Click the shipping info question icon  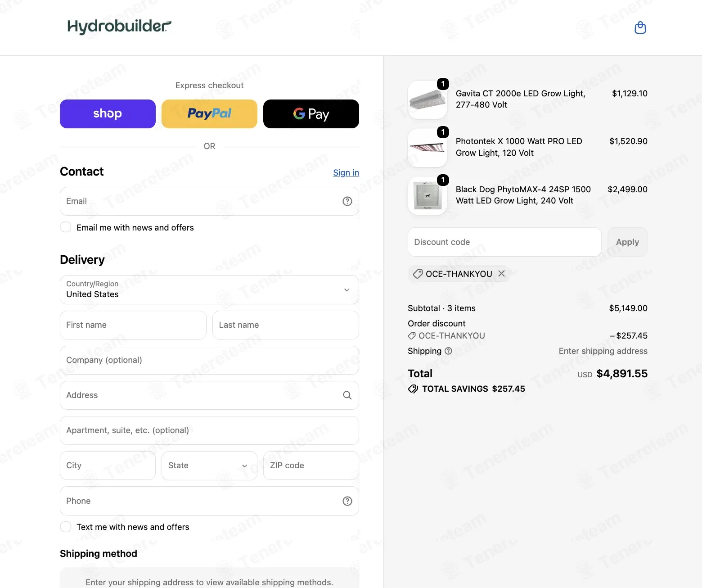pos(448,351)
